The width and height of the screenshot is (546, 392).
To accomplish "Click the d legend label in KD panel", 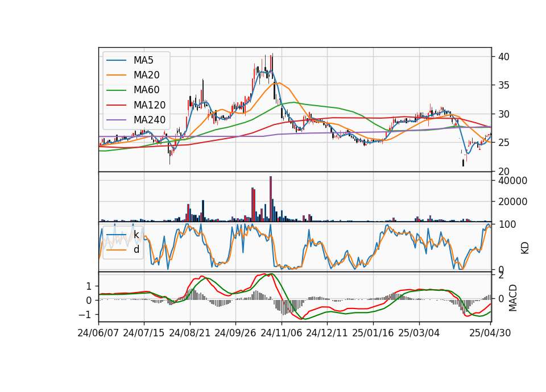I will (136, 249).
